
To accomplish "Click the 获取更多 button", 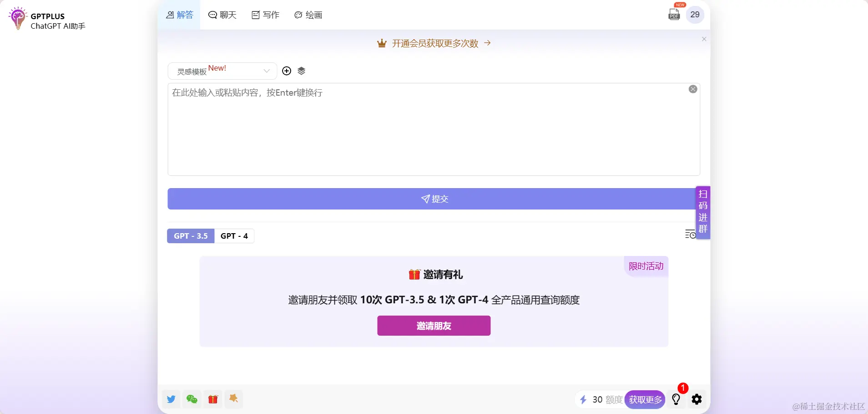I will 645,399.
